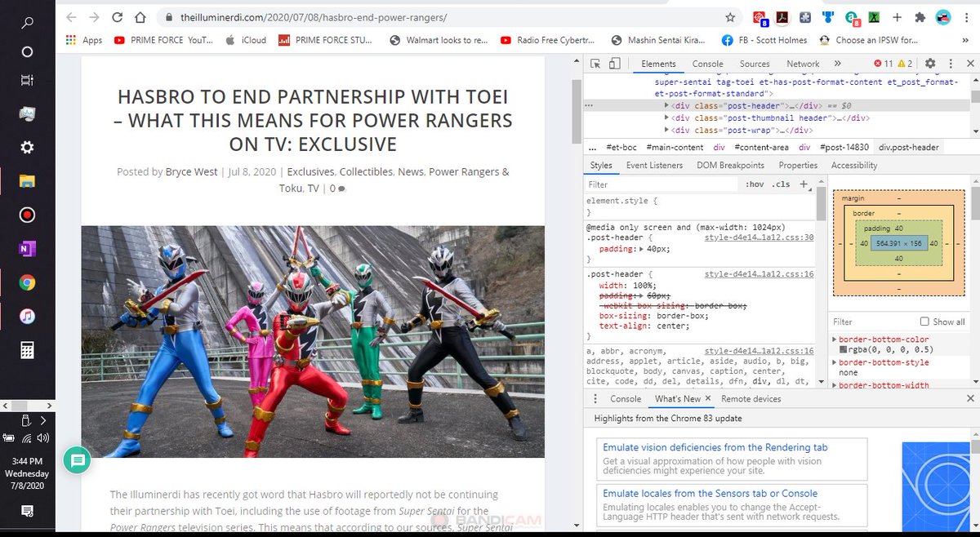Open the green chat widget button
Screen dimensions: 980x537
pos(78,461)
